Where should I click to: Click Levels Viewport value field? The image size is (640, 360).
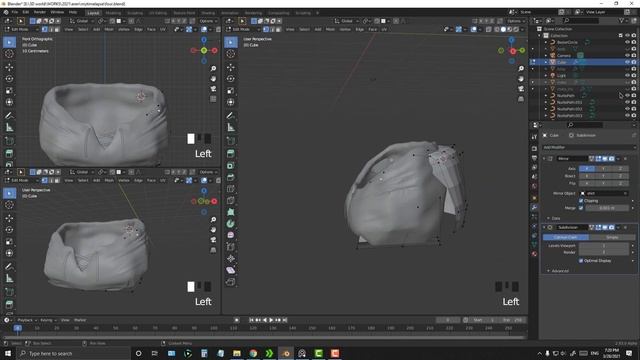pyautogui.click(x=604, y=246)
